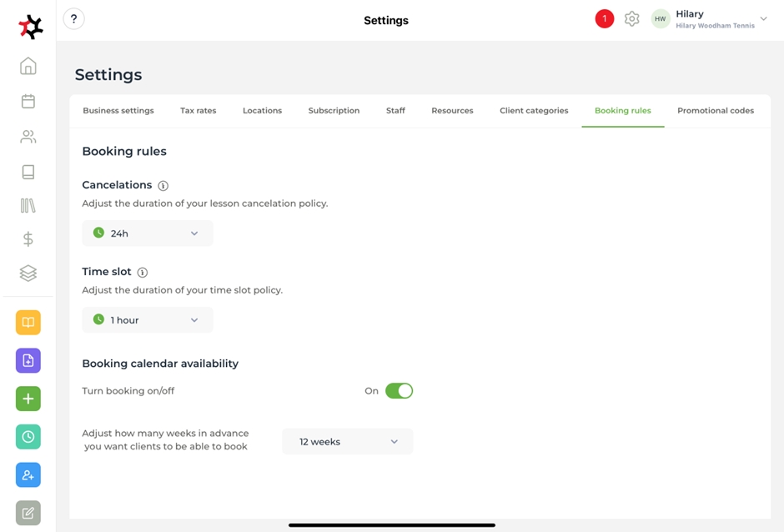Image resolution: width=784 pixels, height=532 pixels.
Task: Click the stacked layers sidebar icon
Action: pyautogui.click(x=28, y=274)
